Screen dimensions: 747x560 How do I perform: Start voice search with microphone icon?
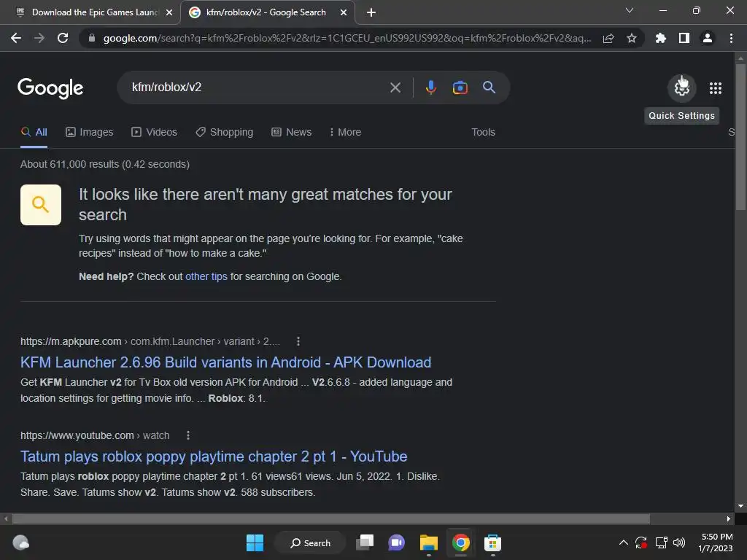click(x=430, y=87)
